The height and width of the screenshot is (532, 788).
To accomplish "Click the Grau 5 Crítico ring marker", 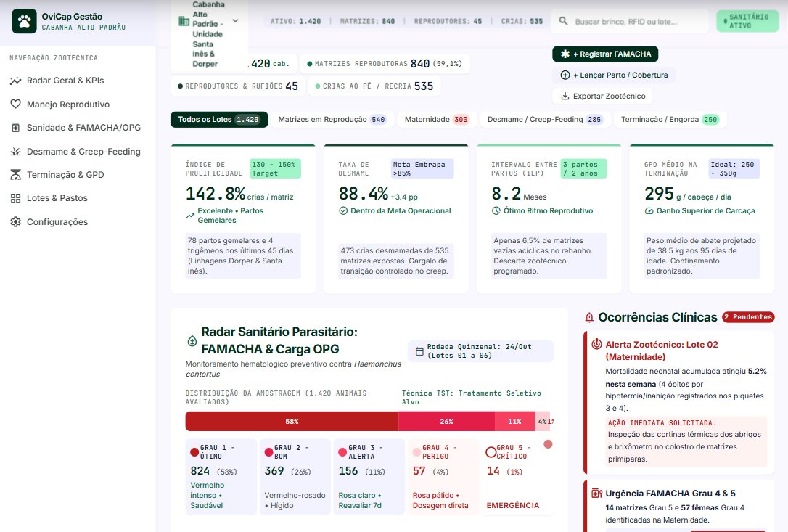I will (491, 452).
